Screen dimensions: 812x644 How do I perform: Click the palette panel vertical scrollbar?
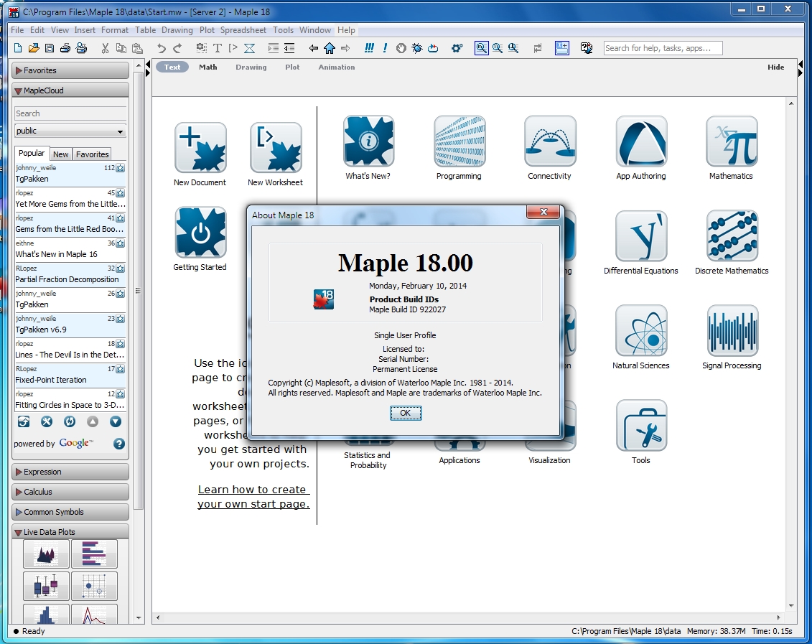tap(139, 290)
